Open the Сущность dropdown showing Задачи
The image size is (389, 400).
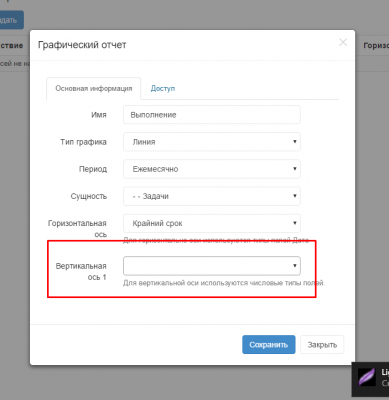(212, 196)
